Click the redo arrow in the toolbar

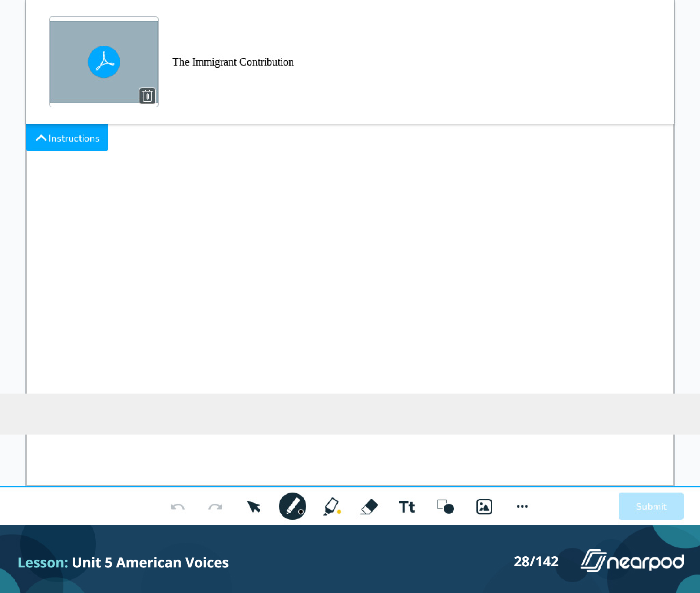215,507
